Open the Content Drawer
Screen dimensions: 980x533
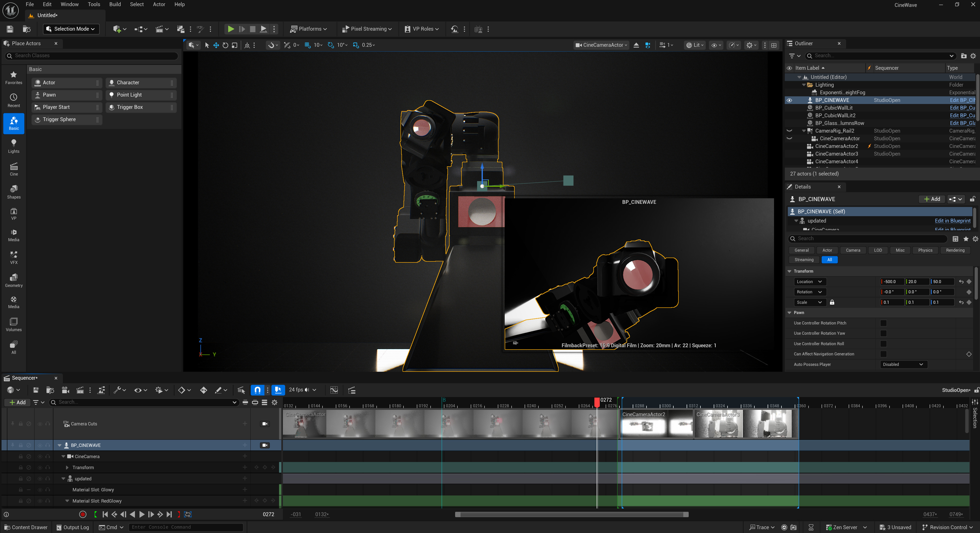(x=26, y=527)
